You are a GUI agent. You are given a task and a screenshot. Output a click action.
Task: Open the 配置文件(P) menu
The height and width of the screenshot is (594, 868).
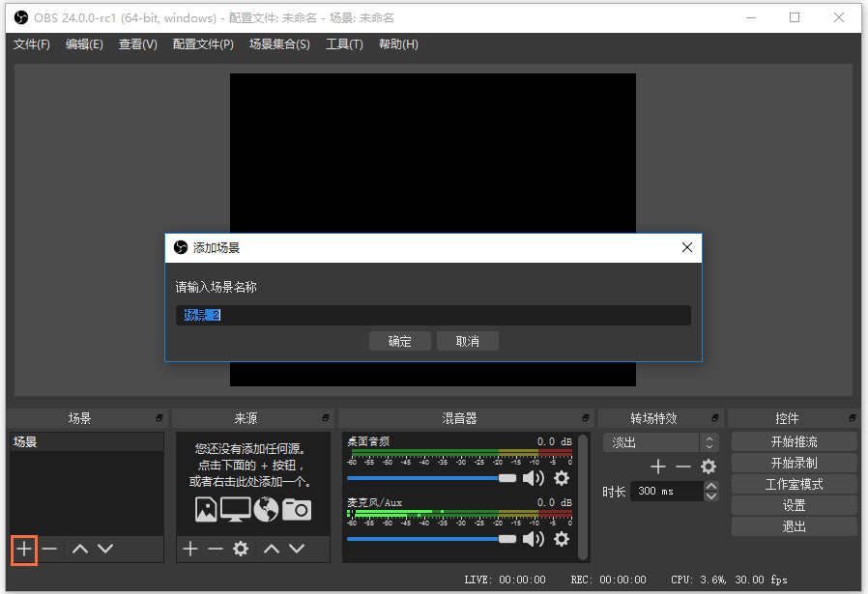pos(203,44)
